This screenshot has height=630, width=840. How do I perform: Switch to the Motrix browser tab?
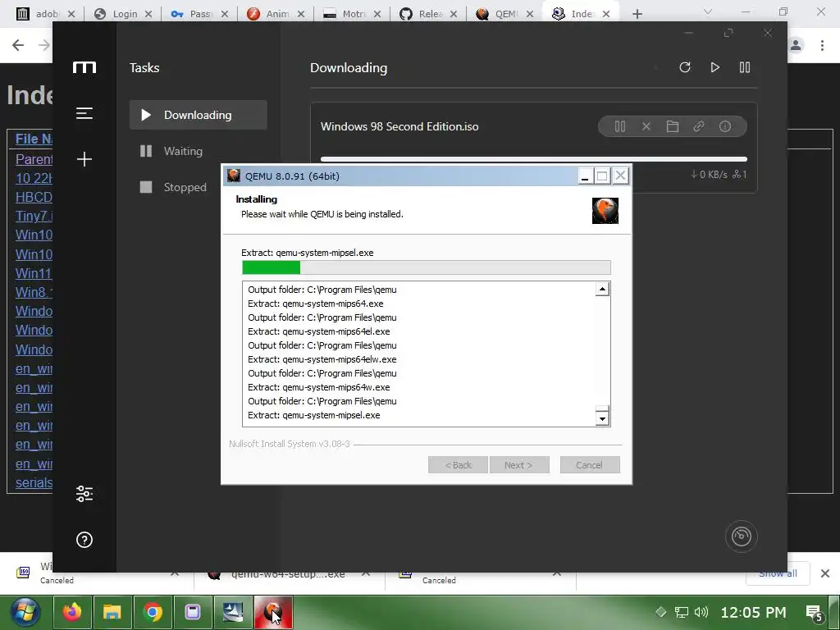[352, 14]
